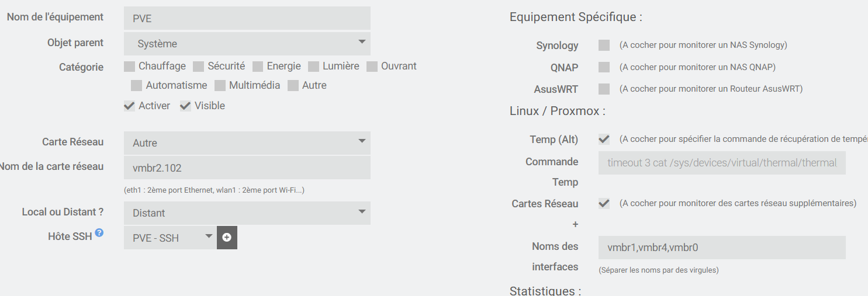This screenshot has width=868, height=296.
Task: Toggle the Activer checkbox
Action: pos(130,106)
